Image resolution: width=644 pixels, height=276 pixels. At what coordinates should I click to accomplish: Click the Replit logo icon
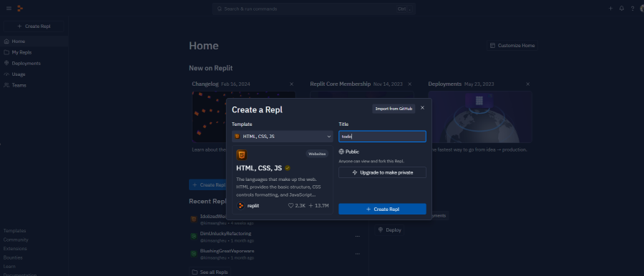pos(20,9)
